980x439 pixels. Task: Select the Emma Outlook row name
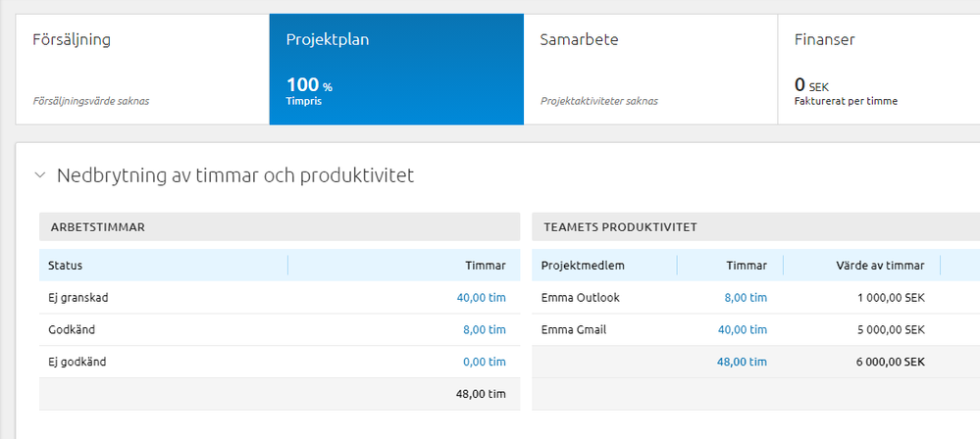581,298
